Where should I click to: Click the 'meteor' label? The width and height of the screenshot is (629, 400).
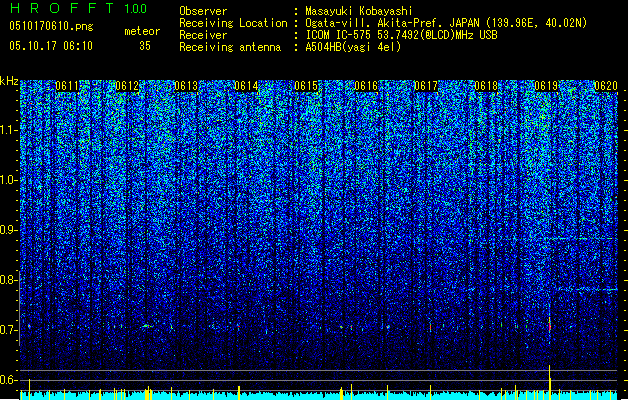coord(142,31)
